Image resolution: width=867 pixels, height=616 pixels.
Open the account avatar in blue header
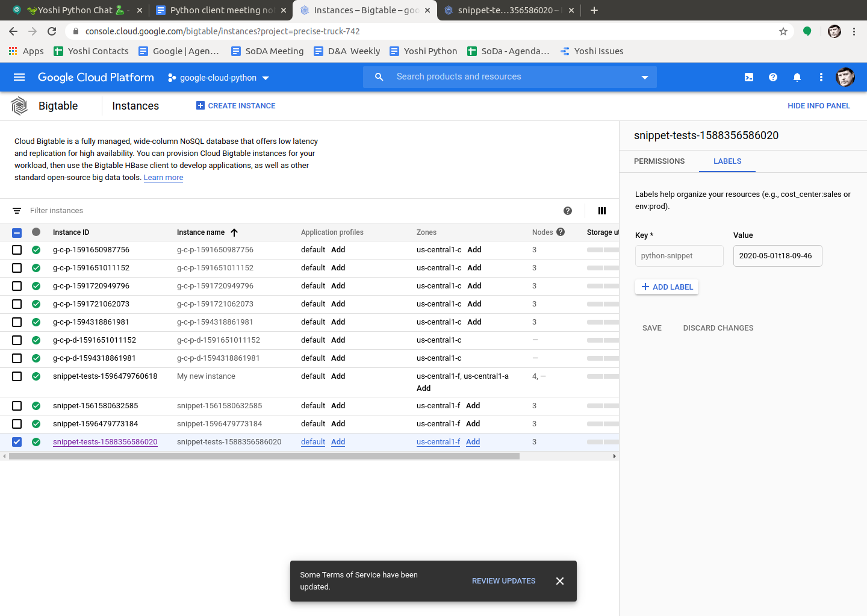pos(845,77)
